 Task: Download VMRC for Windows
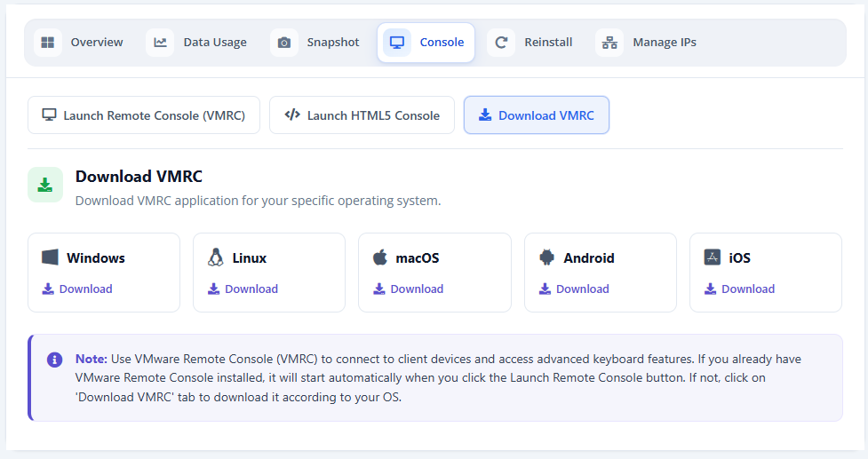(x=77, y=289)
